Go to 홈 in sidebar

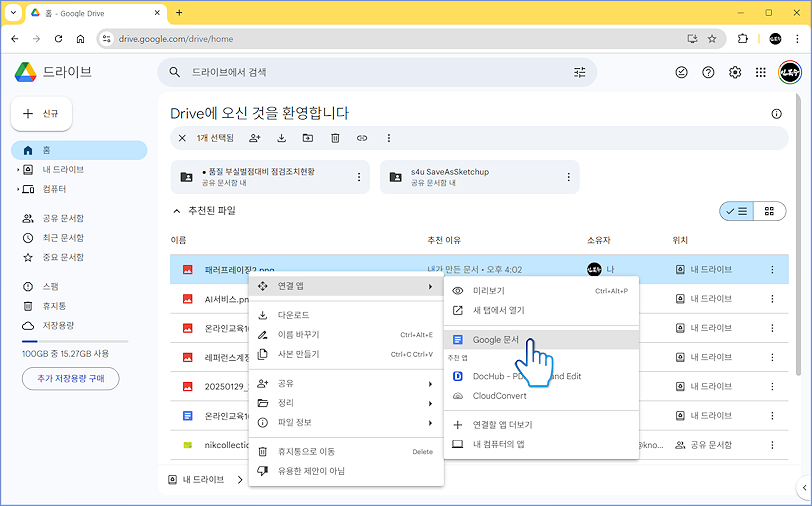(x=79, y=150)
